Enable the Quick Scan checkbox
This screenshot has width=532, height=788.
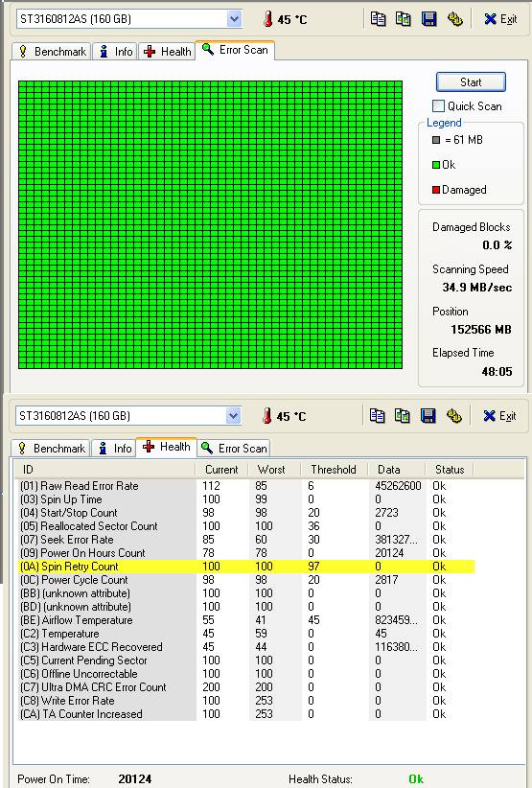point(438,106)
